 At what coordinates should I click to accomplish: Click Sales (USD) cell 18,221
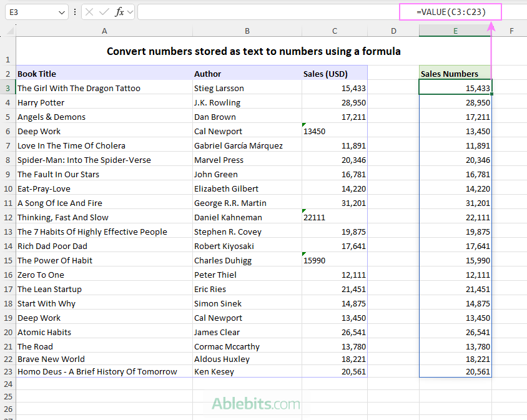click(335, 359)
